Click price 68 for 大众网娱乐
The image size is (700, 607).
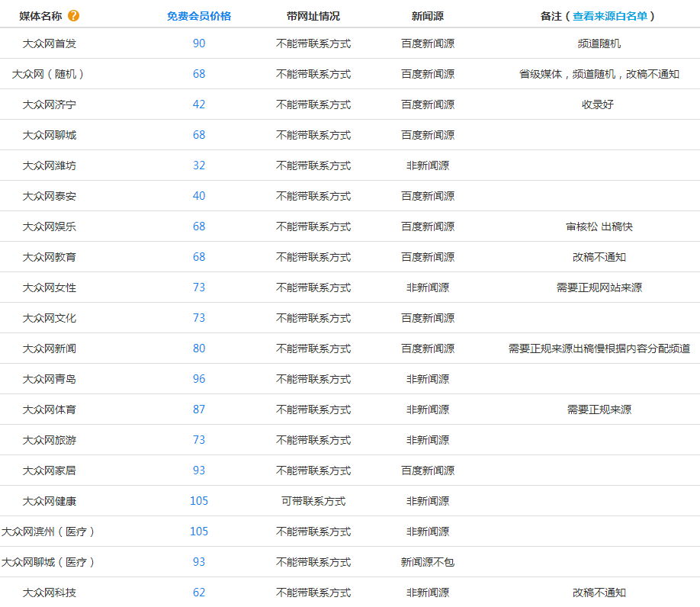199,226
